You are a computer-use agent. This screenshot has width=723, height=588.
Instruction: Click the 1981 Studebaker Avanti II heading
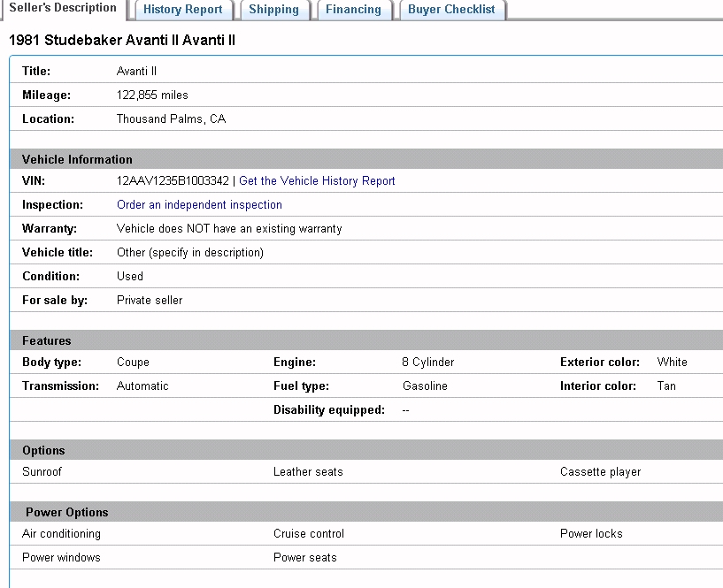pos(122,41)
